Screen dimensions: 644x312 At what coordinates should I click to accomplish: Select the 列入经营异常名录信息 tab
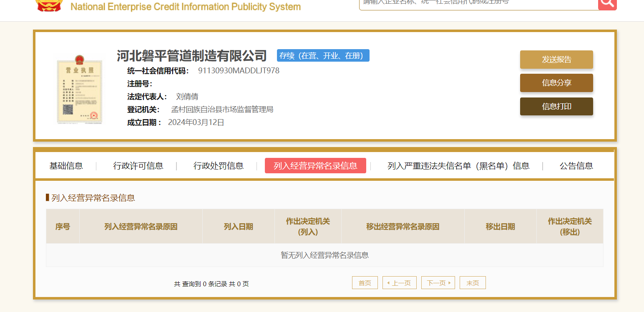click(x=315, y=166)
